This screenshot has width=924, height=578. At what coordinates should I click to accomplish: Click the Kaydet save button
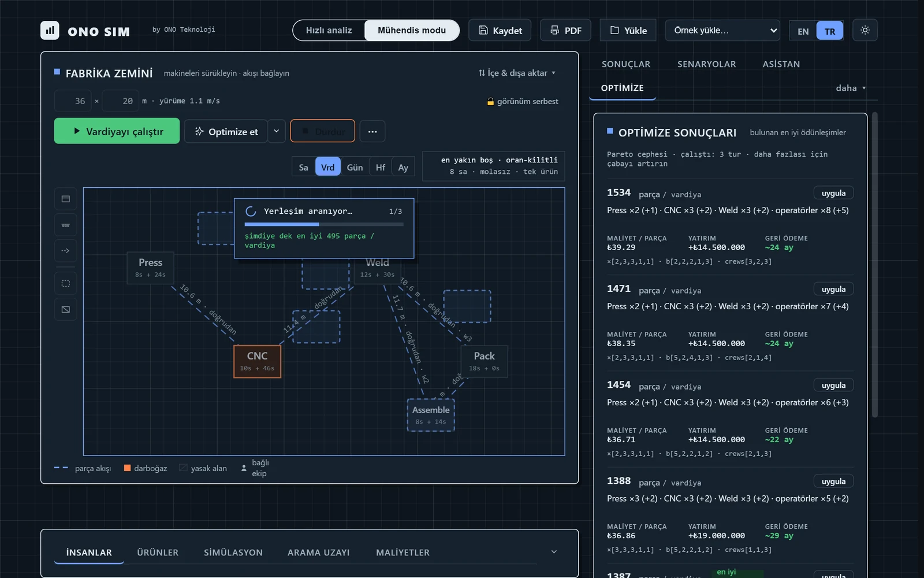(x=501, y=31)
